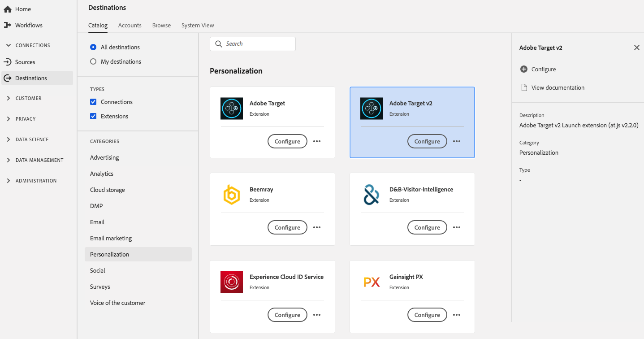Open the System View tab
This screenshot has width=644, height=339.
198,25
